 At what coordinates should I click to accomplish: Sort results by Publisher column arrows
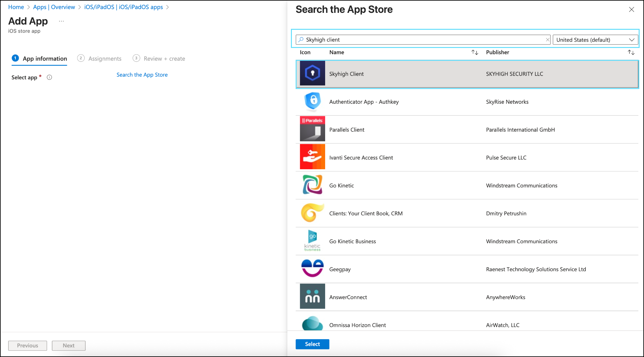tap(631, 52)
